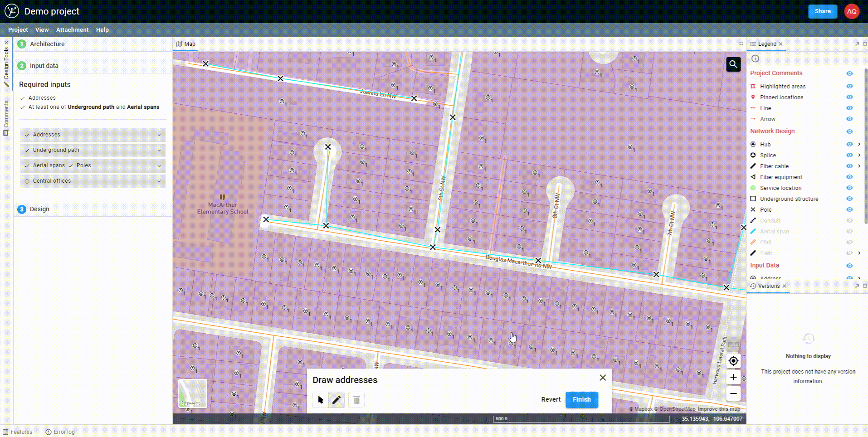The image size is (868, 437).
Task: Show the hidden Aerial span layer
Action: 849,231
